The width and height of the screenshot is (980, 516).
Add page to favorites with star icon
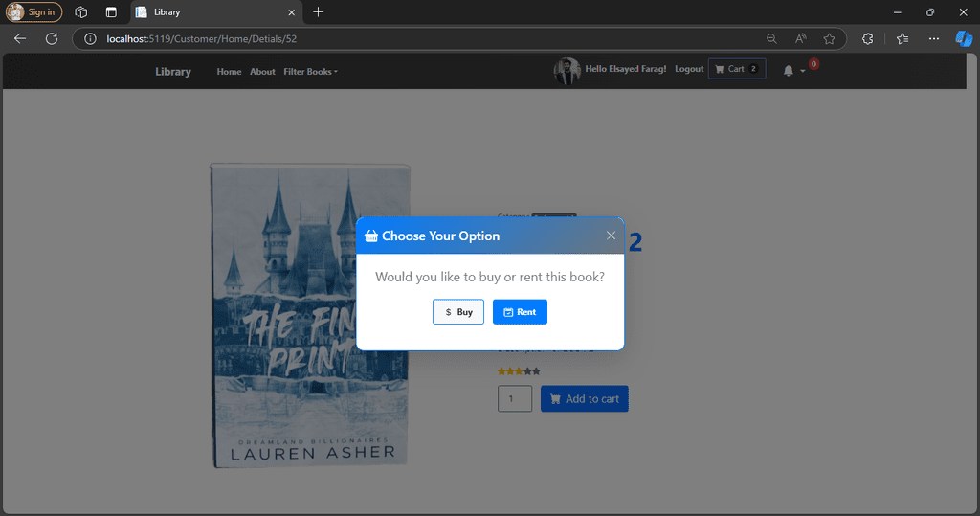(829, 39)
